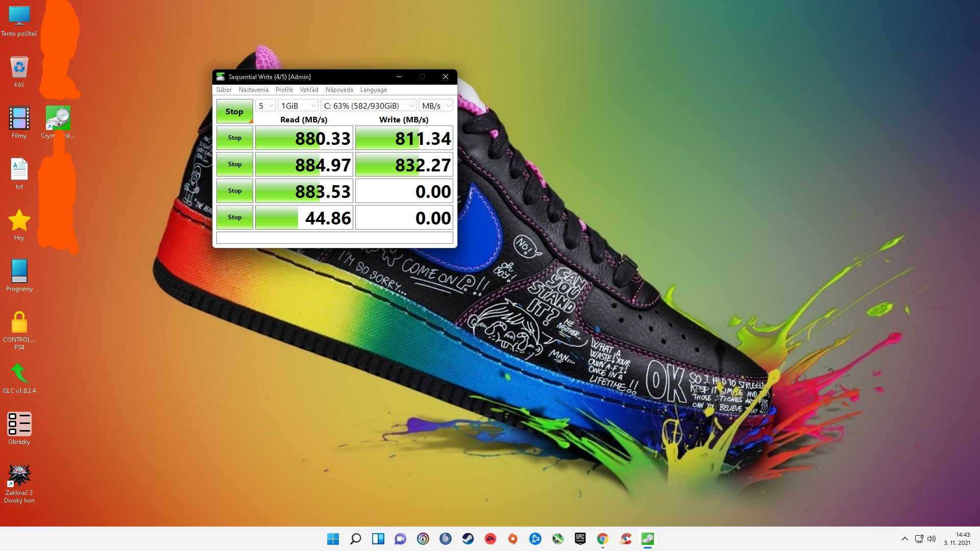
Task: Expand the MB/s unit dropdown
Action: (x=436, y=106)
